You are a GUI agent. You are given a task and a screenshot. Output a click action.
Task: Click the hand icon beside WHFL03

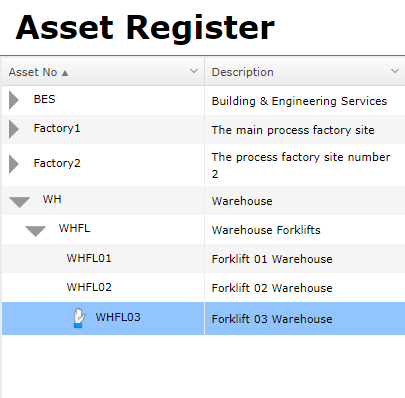click(79, 318)
